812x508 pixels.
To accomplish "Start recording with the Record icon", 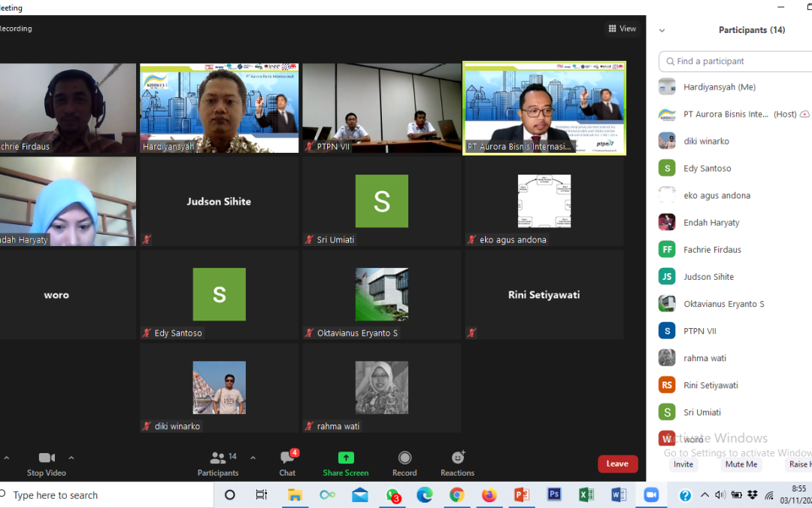I will pyautogui.click(x=404, y=458).
